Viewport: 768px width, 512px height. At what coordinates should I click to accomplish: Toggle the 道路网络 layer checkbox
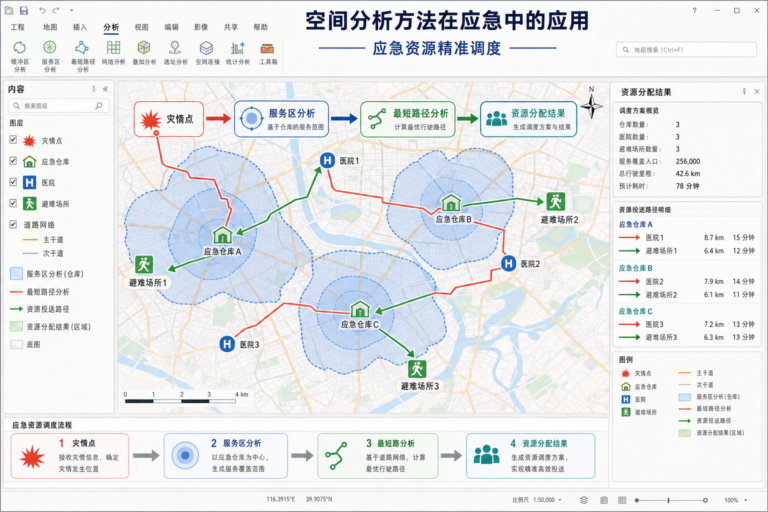[x=13, y=224]
